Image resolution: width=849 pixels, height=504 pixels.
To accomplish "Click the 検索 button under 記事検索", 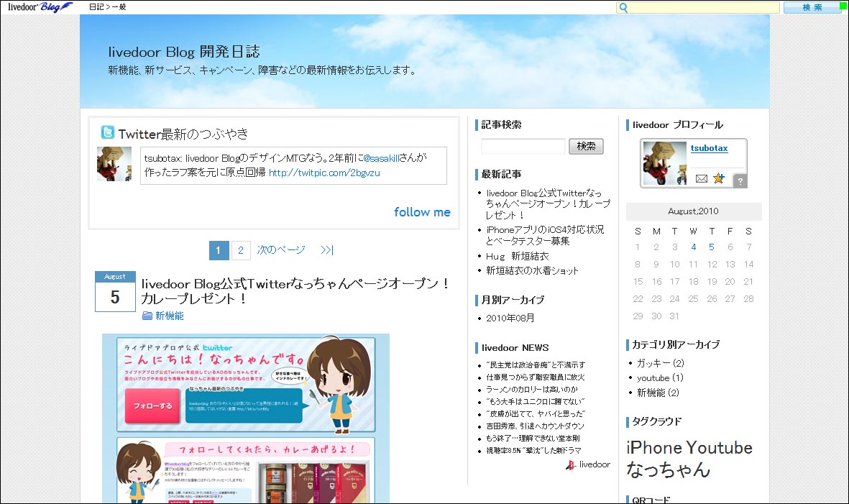I will [x=586, y=146].
